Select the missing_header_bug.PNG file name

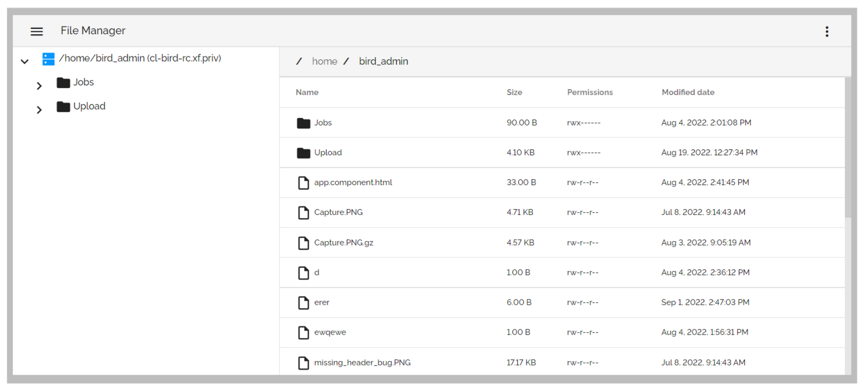pyautogui.click(x=362, y=363)
